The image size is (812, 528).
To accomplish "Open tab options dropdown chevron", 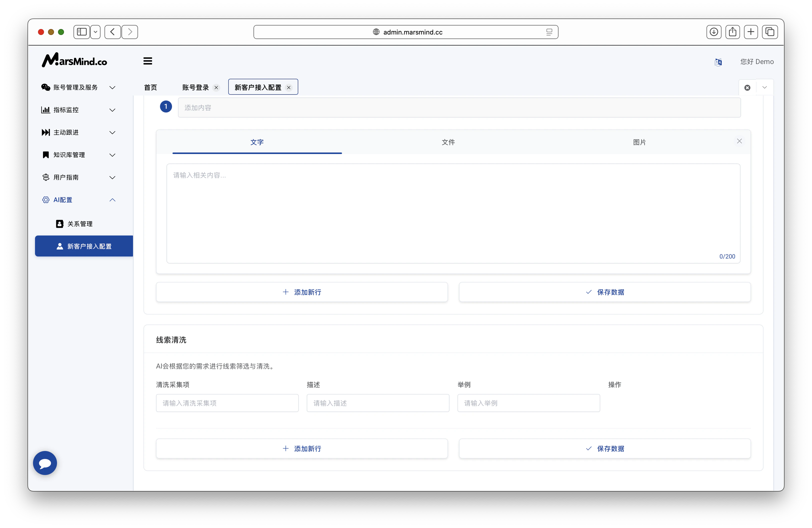I will [764, 88].
